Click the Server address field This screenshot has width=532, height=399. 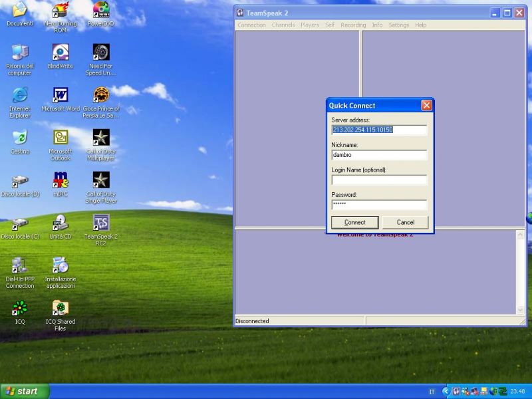coord(379,130)
